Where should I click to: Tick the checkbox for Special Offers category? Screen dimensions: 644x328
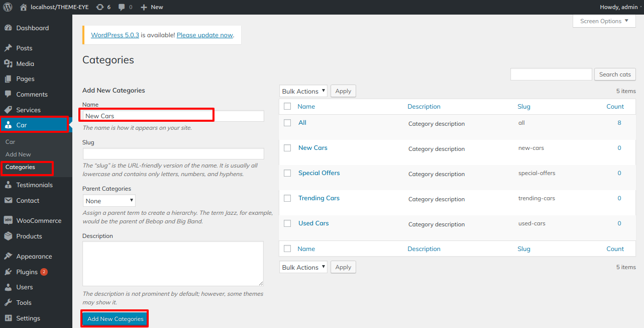click(x=287, y=173)
